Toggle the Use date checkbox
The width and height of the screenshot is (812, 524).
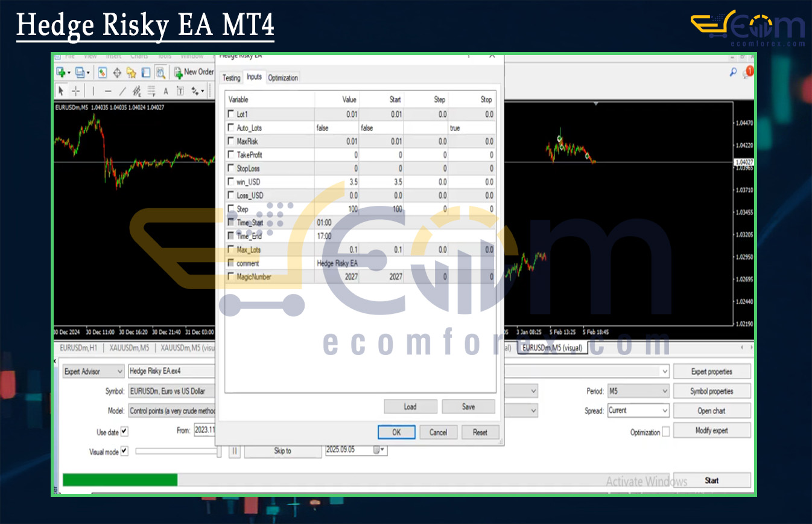[x=124, y=432]
